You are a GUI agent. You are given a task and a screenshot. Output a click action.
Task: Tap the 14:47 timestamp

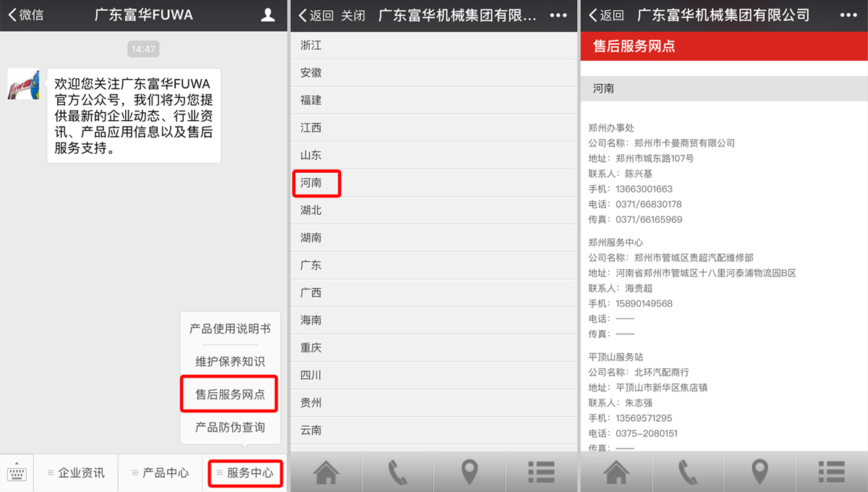[x=143, y=49]
